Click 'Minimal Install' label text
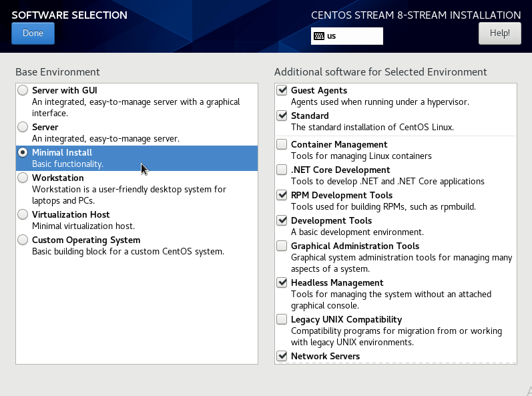This screenshot has width=532, height=396. click(62, 152)
